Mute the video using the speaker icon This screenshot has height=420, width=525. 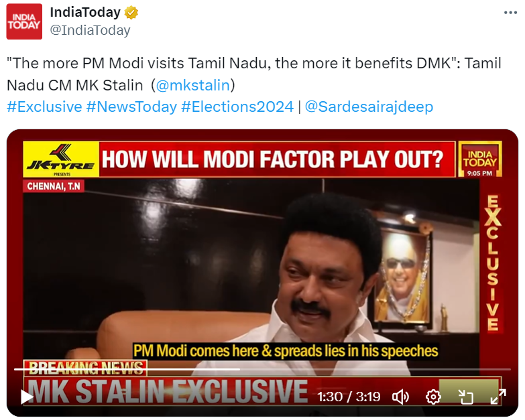pyautogui.click(x=400, y=397)
